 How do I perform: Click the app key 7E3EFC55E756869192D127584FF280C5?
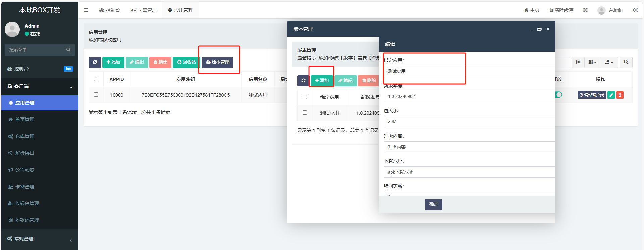185,95
